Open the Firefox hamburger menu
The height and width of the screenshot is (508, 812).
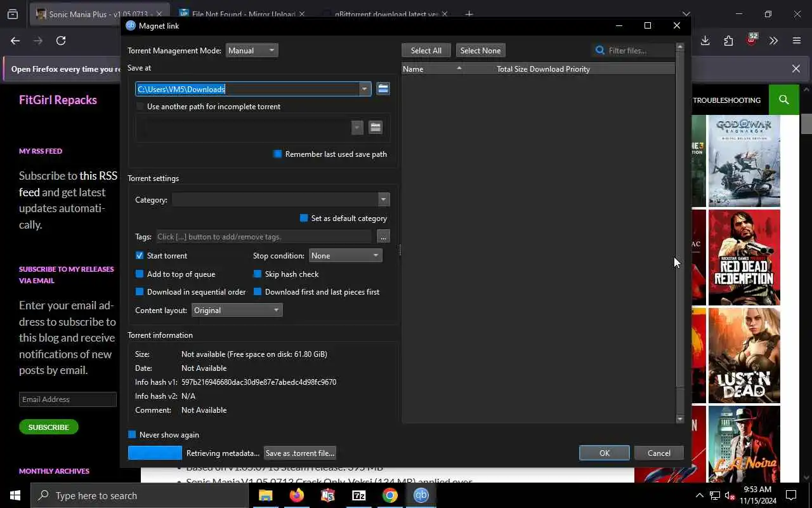point(797,41)
